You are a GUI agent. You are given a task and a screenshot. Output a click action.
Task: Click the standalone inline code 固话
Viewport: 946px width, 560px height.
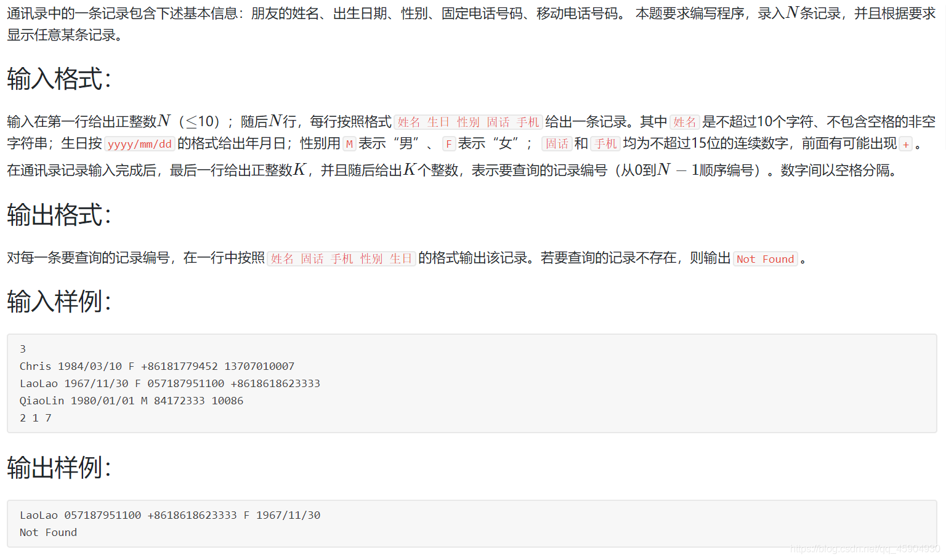[x=557, y=144]
